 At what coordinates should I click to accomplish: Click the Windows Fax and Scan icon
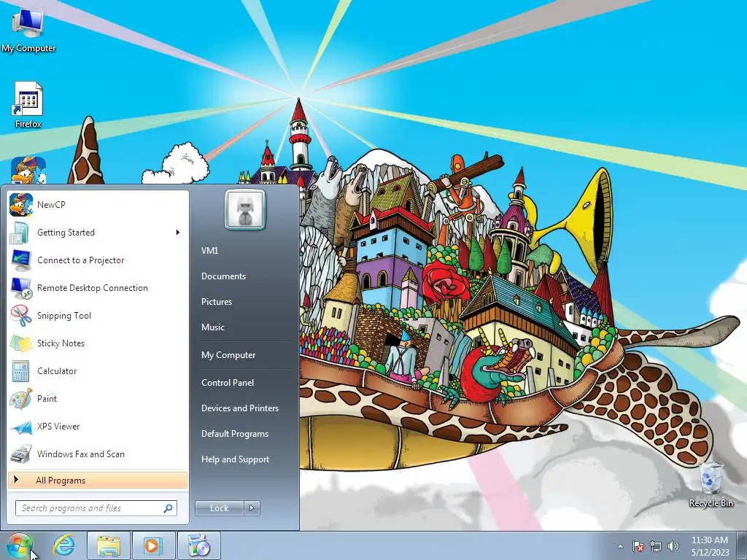tap(21, 454)
